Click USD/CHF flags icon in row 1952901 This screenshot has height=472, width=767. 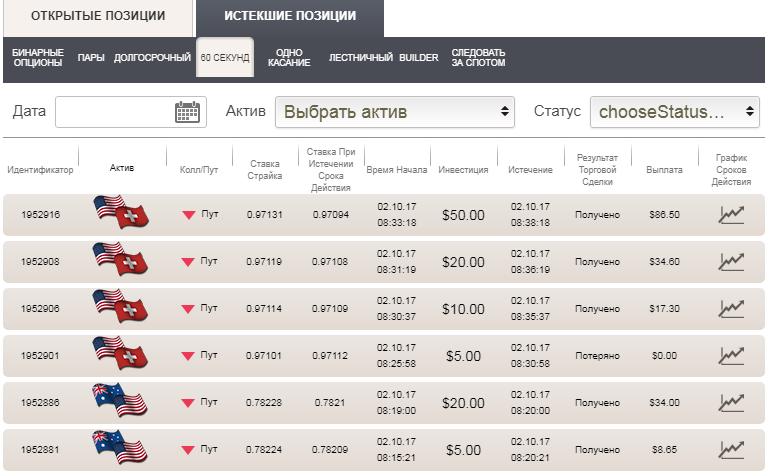pos(120,353)
